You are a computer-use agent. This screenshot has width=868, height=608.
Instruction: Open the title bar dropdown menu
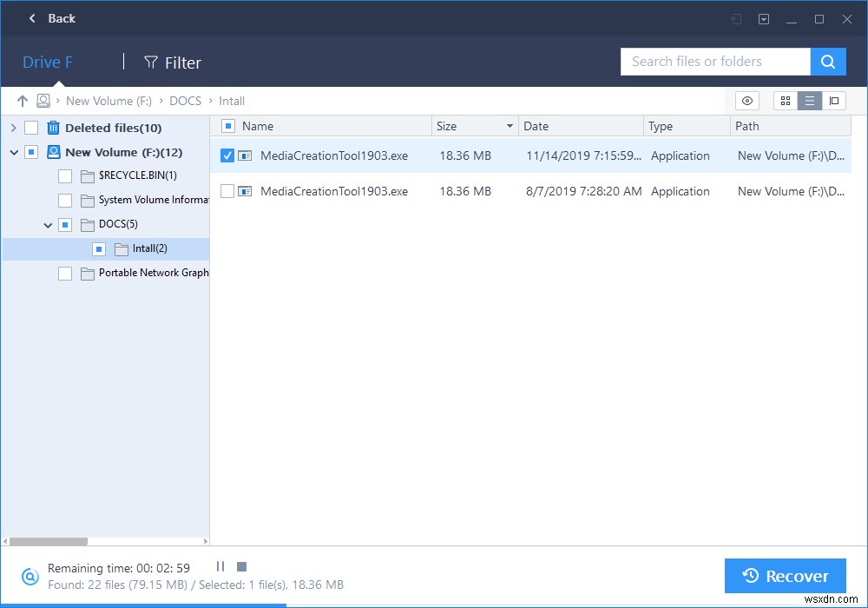pos(763,18)
